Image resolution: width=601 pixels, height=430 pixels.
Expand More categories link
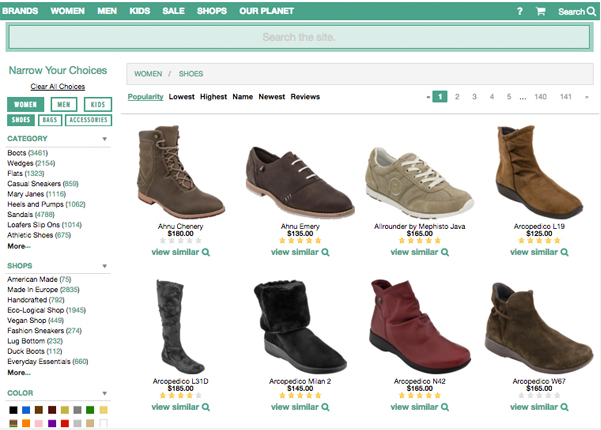(x=19, y=246)
